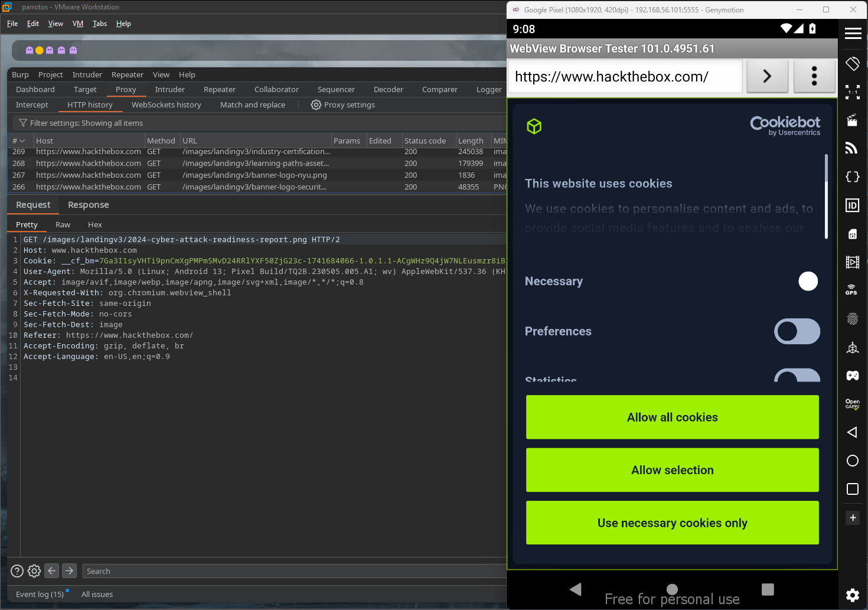Click the pixel-perfect 1:1 scale icon
868x610 pixels.
(853, 92)
